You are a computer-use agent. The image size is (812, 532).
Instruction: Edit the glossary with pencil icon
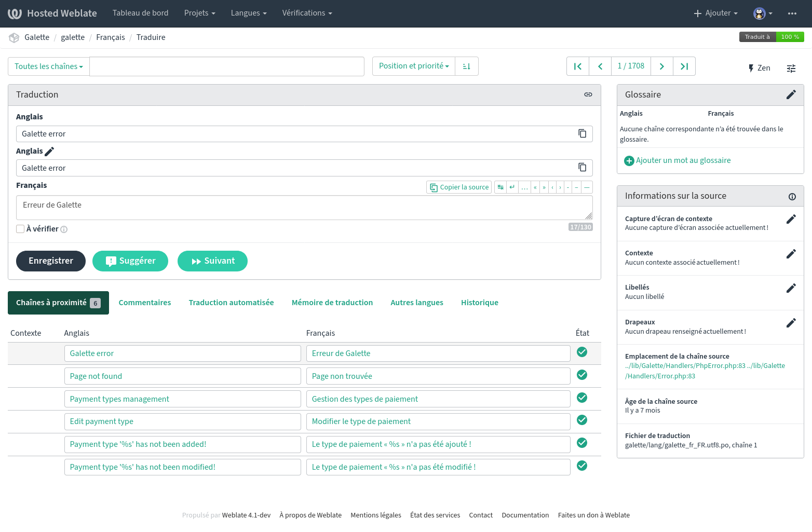pos(791,94)
